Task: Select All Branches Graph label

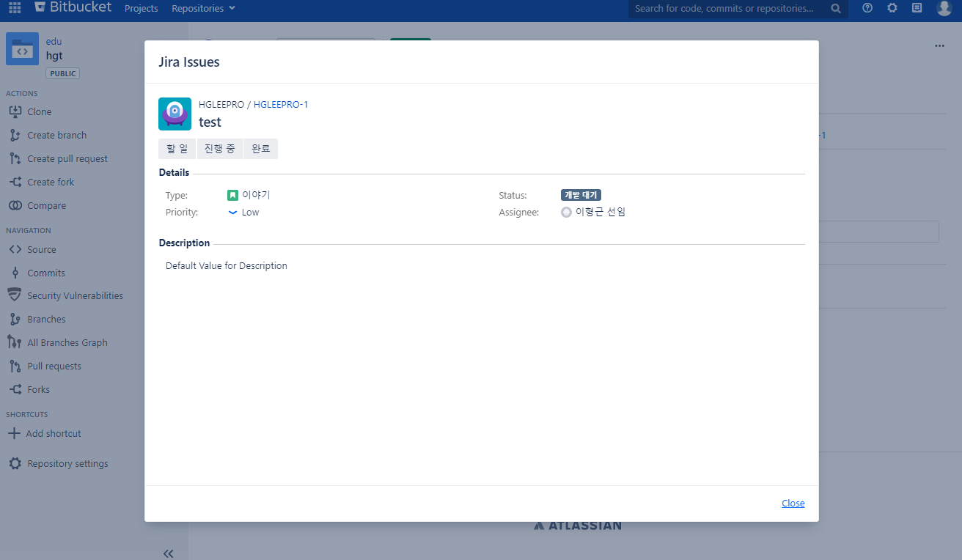Action: coord(67,342)
